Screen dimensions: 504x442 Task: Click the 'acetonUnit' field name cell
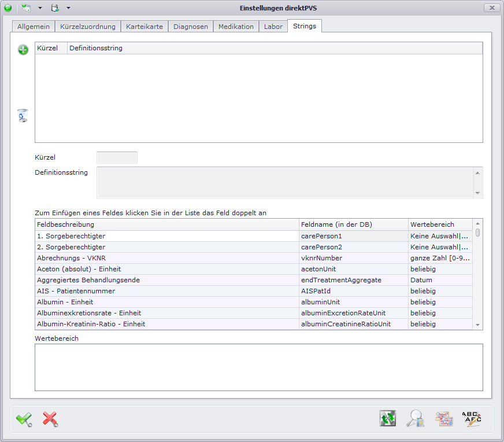tap(354, 269)
